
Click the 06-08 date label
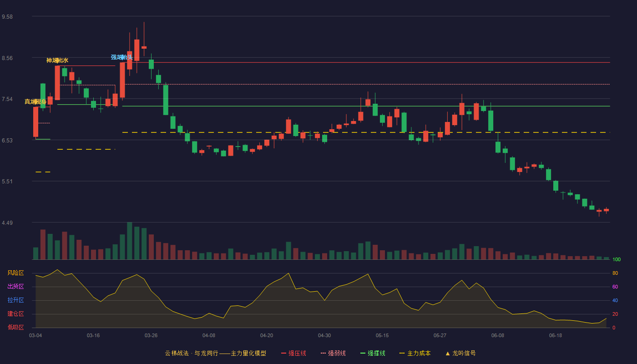coord(498,335)
